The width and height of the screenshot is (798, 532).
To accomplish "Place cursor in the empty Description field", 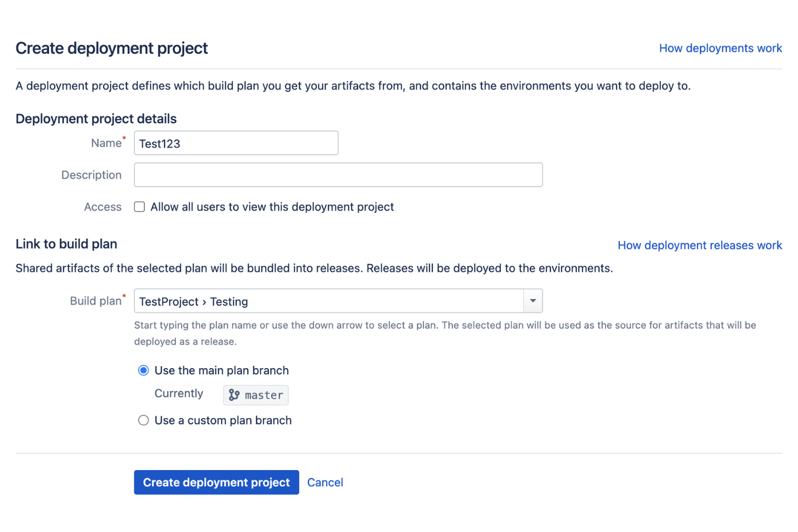I will coord(338,175).
